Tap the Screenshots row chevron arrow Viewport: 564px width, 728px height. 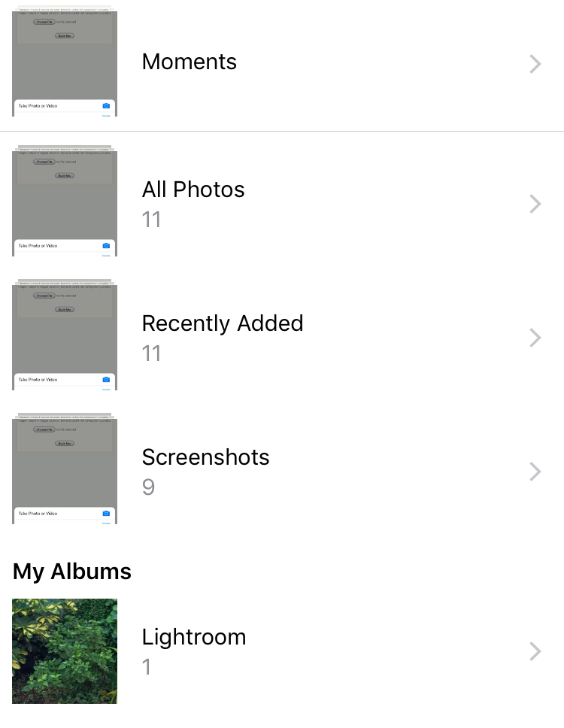(535, 472)
